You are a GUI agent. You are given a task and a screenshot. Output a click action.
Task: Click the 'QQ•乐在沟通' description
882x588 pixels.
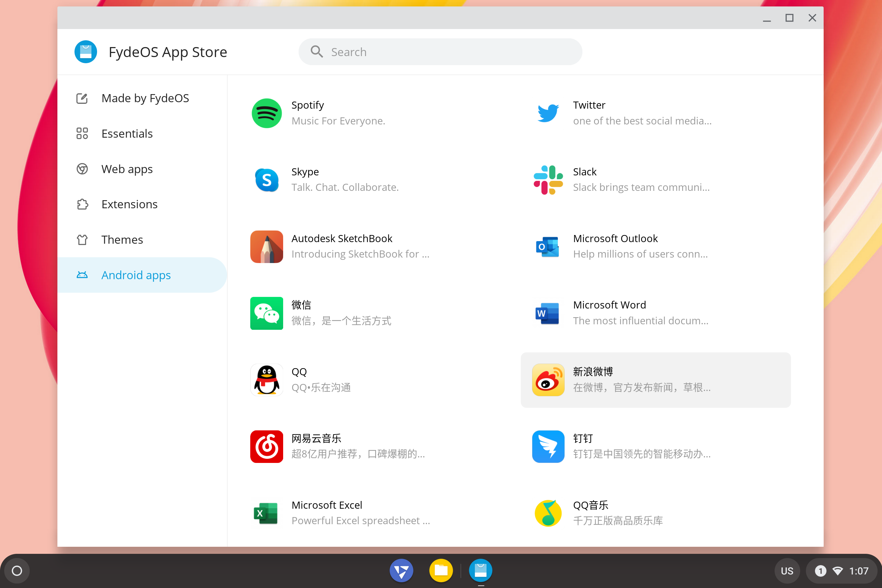[321, 388]
